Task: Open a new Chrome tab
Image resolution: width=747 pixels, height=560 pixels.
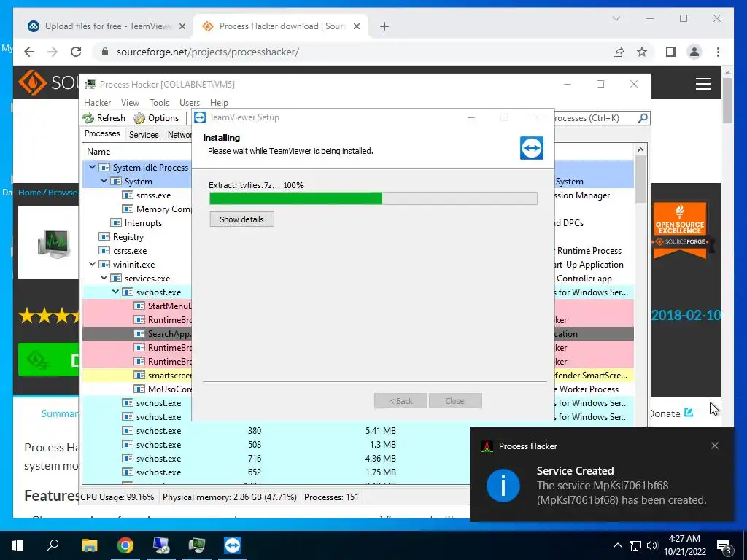Action: pos(384,26)
